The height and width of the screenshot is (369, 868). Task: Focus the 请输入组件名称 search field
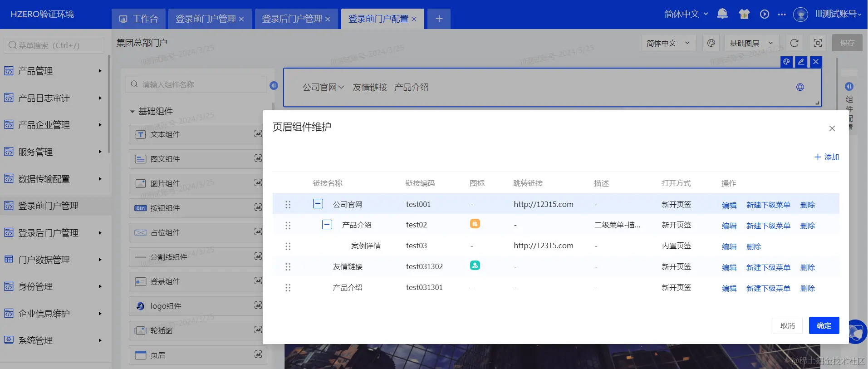196,84
